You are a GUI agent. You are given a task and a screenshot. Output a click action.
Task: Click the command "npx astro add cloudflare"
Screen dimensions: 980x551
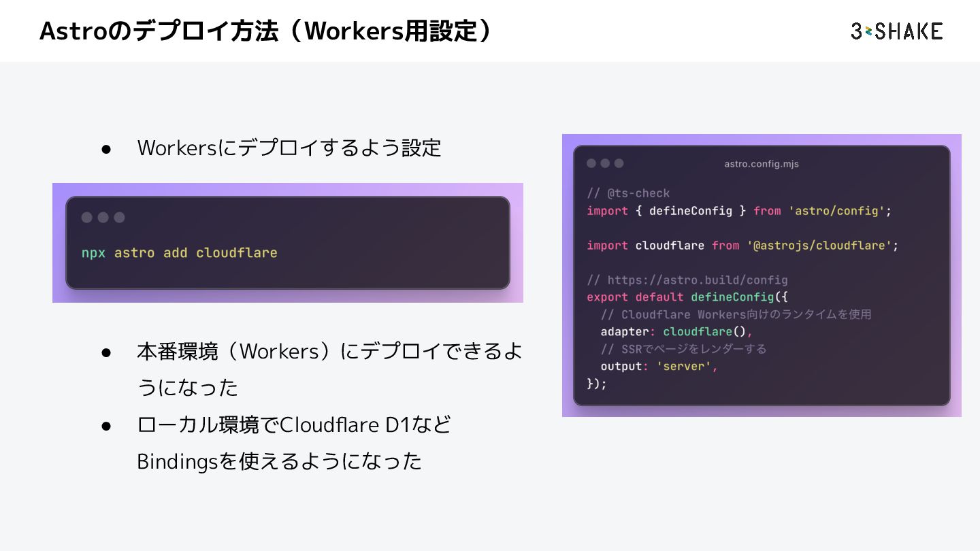coord(180,252)
